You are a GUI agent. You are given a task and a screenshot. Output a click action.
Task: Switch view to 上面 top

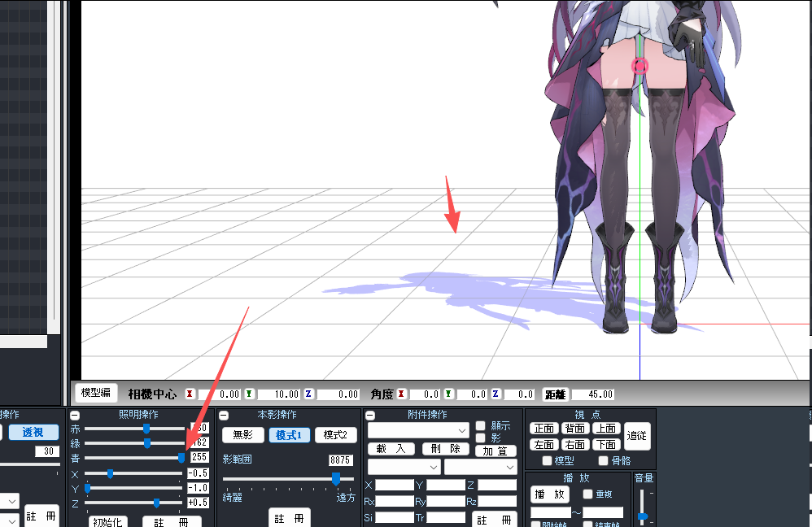[x=606, y=428]
